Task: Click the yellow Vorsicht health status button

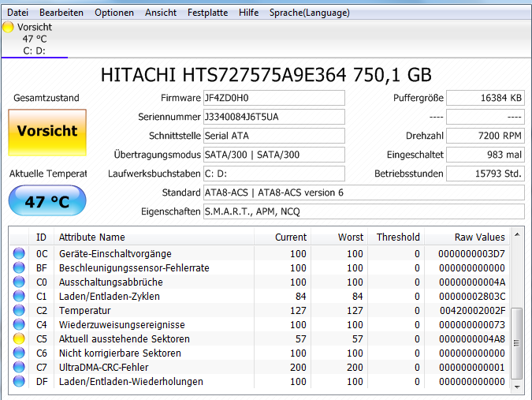Action: [x=47, y=133]
